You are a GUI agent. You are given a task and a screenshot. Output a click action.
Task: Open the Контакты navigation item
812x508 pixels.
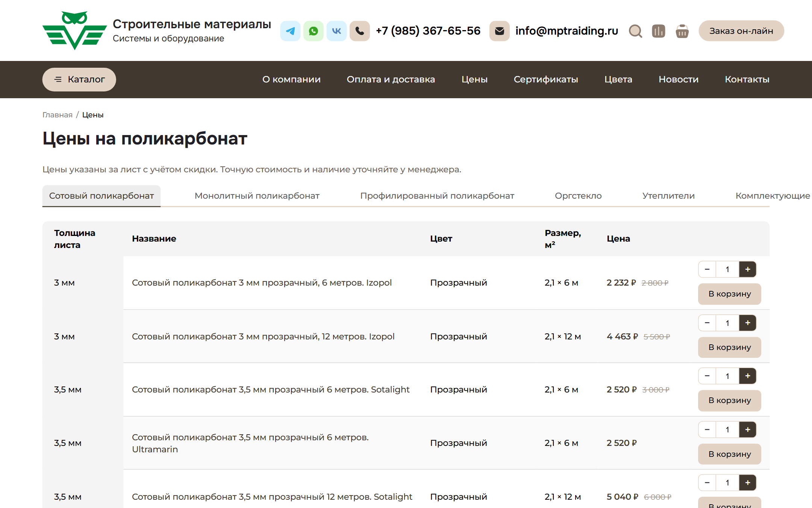747,79
